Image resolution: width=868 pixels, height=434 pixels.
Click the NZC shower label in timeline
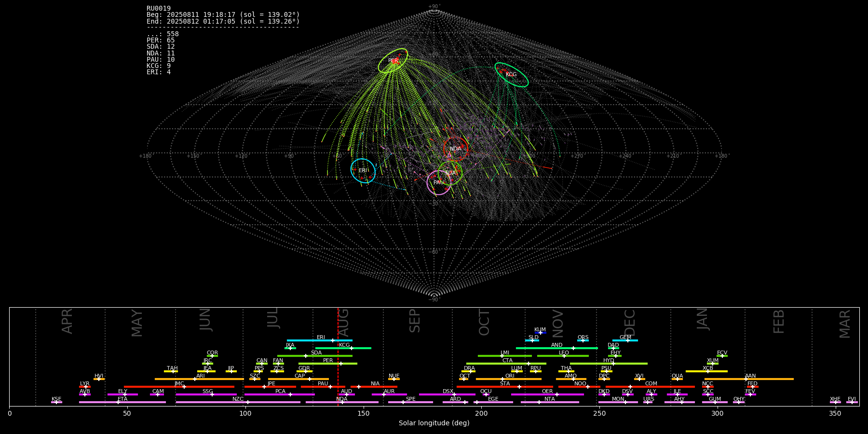pos(238,399)
